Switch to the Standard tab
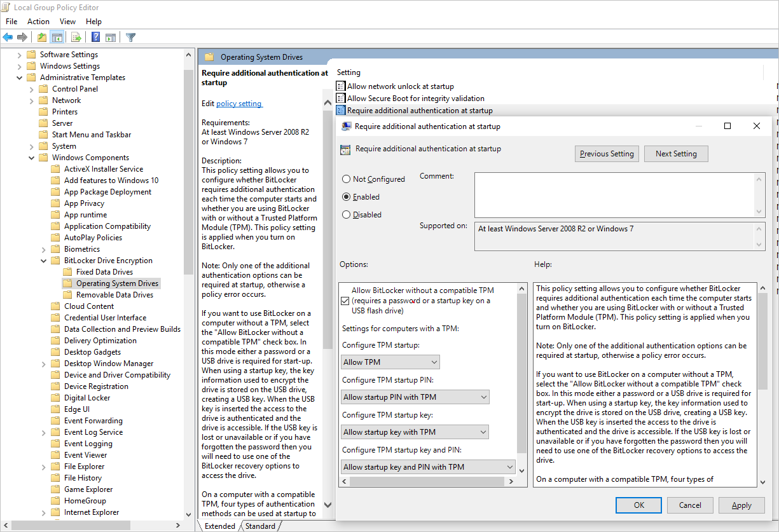 (x=261, y=526)
